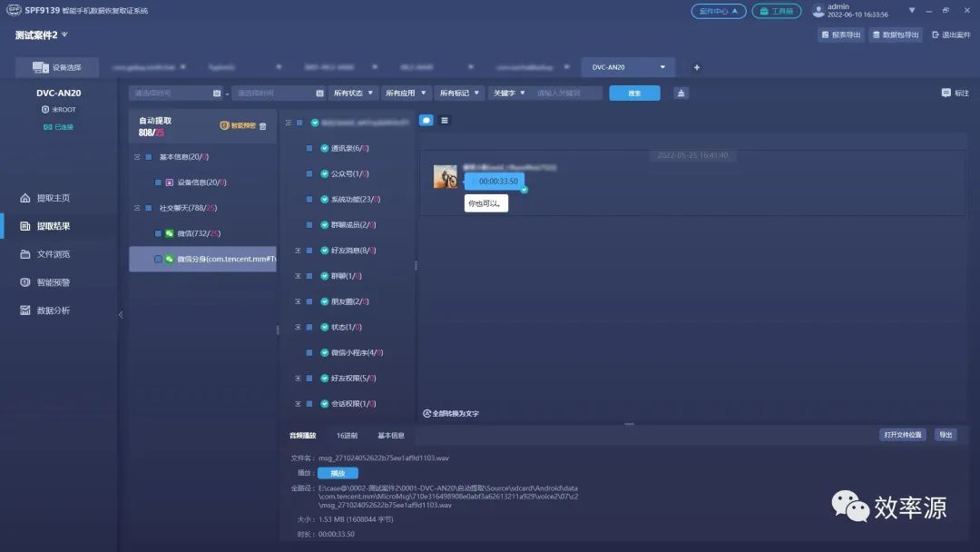Click the blue 搜索 button

(634, 94)
